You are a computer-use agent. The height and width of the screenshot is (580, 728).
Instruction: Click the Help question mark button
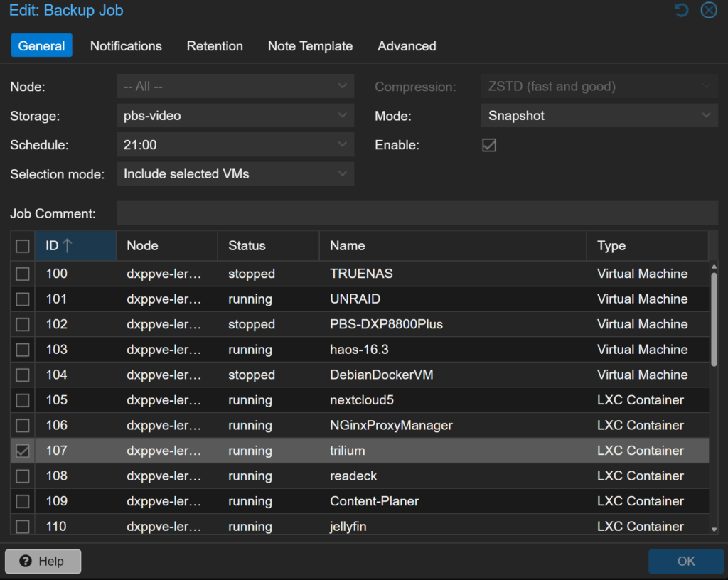point(43,561)
